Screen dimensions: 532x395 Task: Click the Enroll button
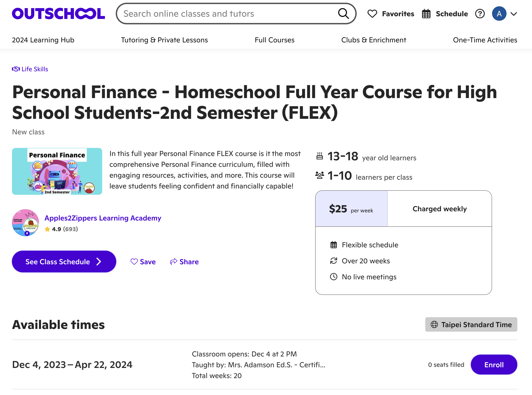tap(494, 365)
